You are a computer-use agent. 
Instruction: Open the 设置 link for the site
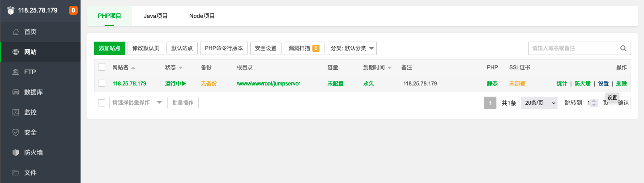click(x=603, y=83)
